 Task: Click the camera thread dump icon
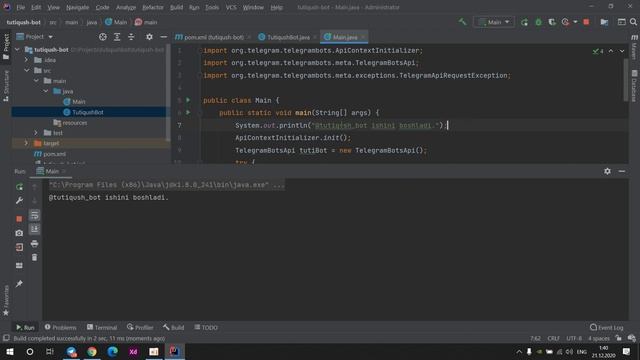[x=19, y=233]
